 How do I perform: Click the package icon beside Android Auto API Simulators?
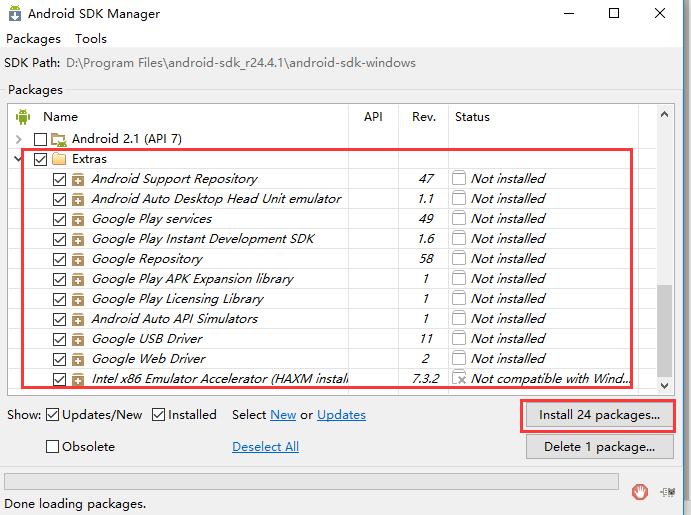(x=78, y=319)
